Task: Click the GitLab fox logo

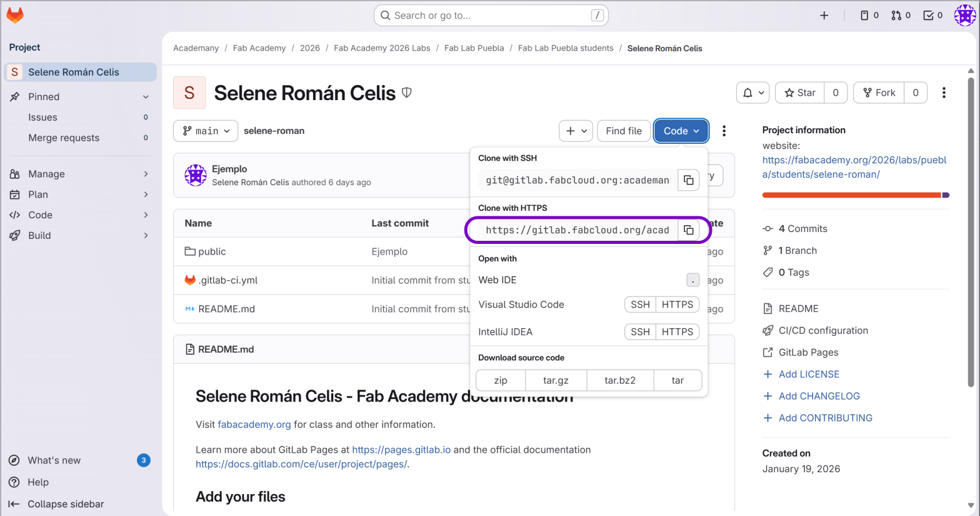Action: (15, 15)
